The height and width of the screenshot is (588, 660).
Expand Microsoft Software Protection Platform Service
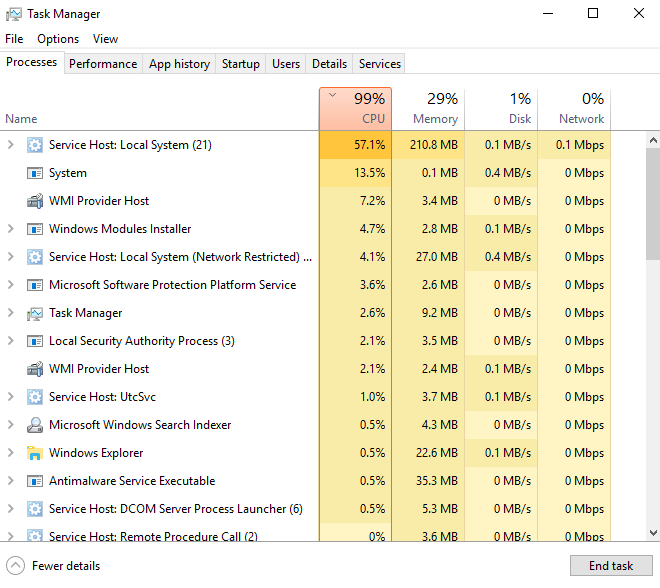click(11, 285)
